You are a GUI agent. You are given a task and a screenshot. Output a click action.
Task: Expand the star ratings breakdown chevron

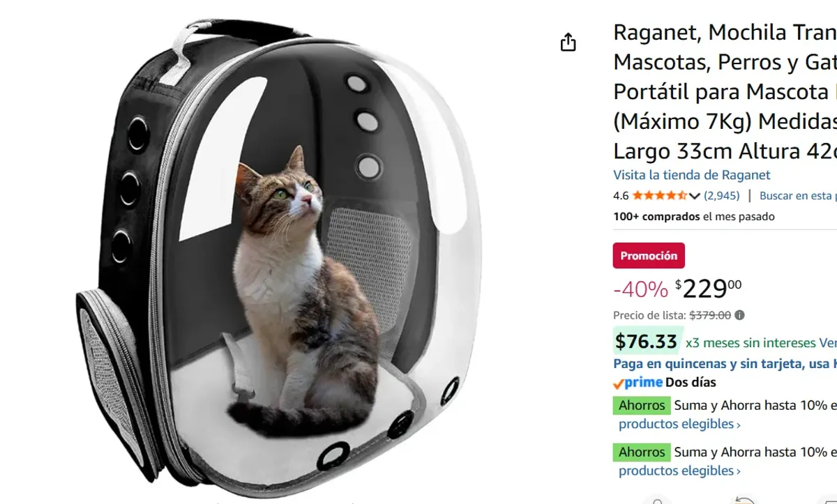(694, 196)
